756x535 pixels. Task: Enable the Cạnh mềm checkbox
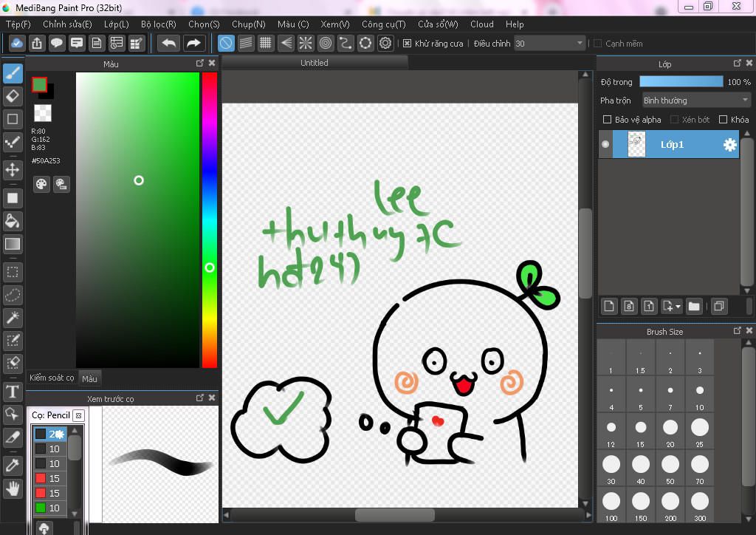tap(598, 44)
